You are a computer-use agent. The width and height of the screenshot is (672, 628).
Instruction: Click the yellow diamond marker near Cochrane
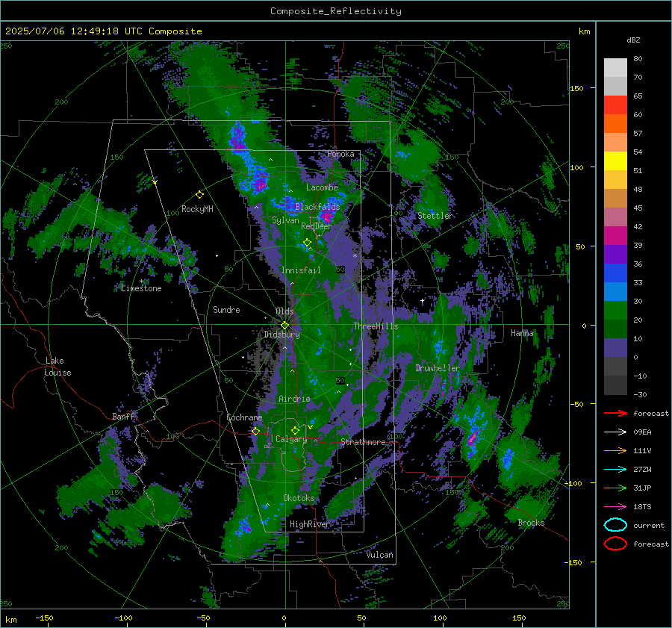[x=255, y=432]
